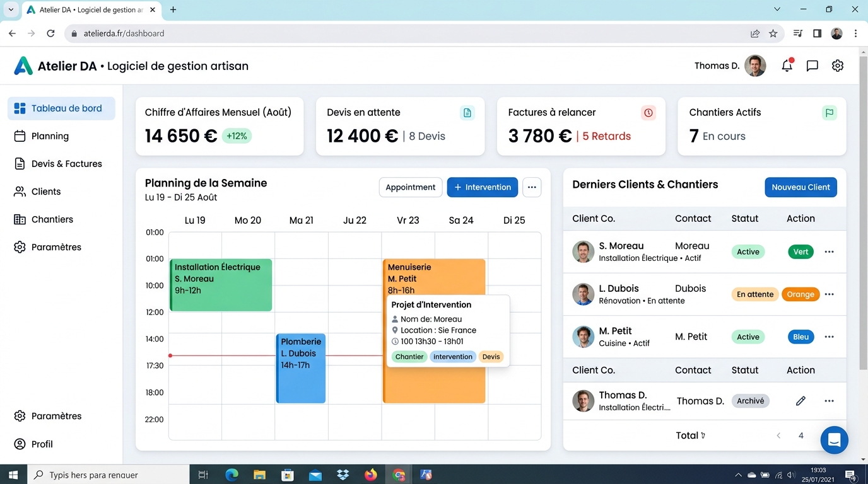Open more options for M. Petit row
This screenshot has height=484, width=868.
coord(830,337)
